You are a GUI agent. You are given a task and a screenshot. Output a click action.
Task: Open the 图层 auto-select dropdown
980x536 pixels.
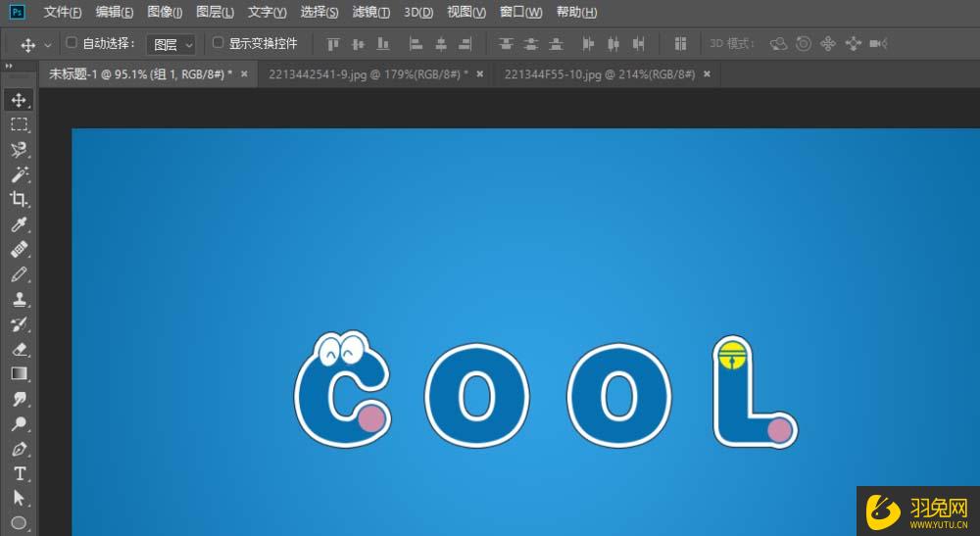(171, 44)
